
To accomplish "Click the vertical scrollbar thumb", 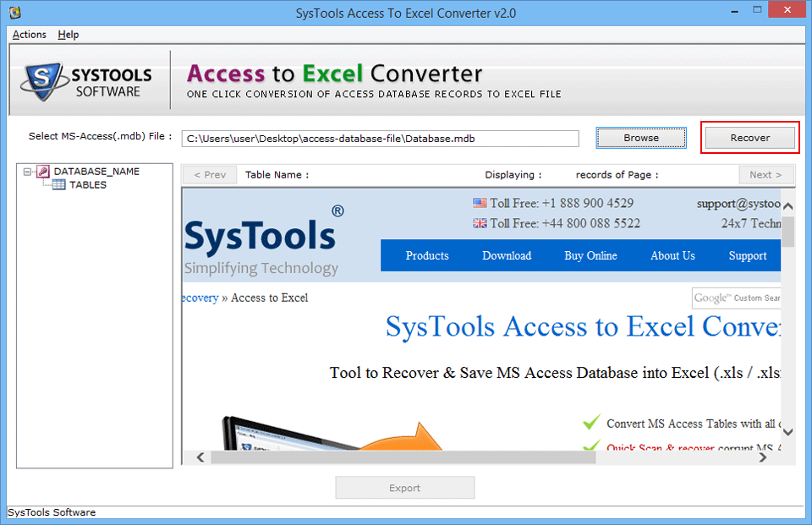I will coord(788,232).
